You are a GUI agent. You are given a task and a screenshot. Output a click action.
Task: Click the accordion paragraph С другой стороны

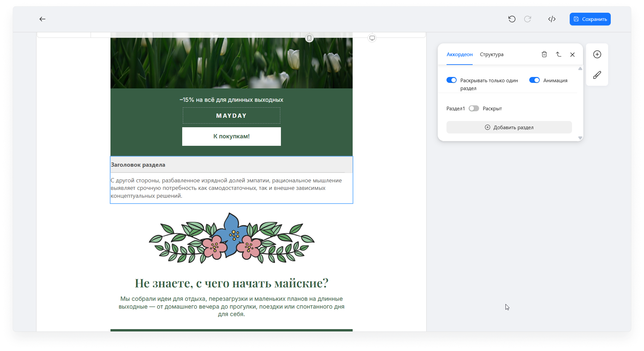pos(226,188)
